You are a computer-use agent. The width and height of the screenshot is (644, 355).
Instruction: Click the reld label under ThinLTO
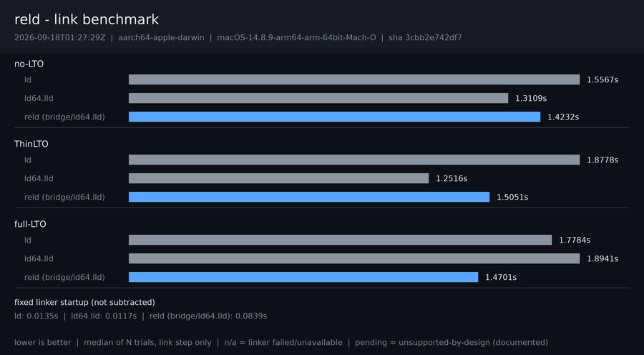pos(64,198)
